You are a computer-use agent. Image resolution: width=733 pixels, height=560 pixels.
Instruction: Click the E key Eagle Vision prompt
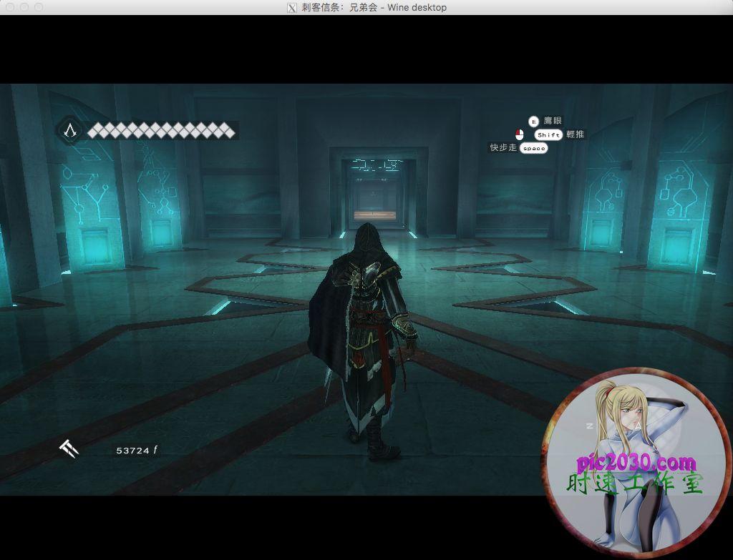(x=533, y=122)
